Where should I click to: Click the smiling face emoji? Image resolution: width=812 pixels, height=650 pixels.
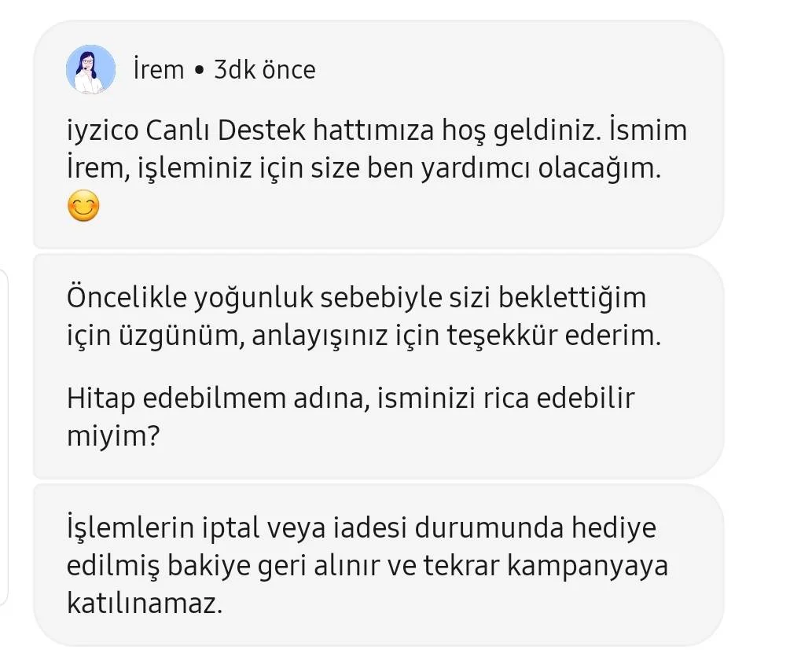83,206
